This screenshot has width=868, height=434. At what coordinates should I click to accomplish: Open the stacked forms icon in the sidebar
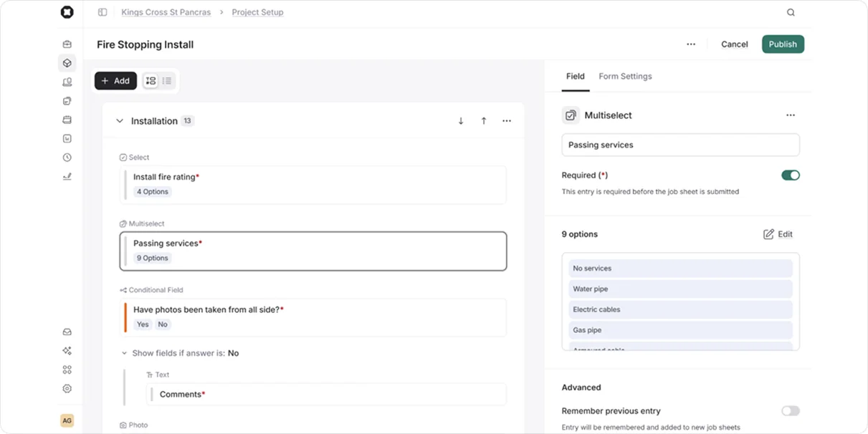pyautogui.click(x=67, y=101)
